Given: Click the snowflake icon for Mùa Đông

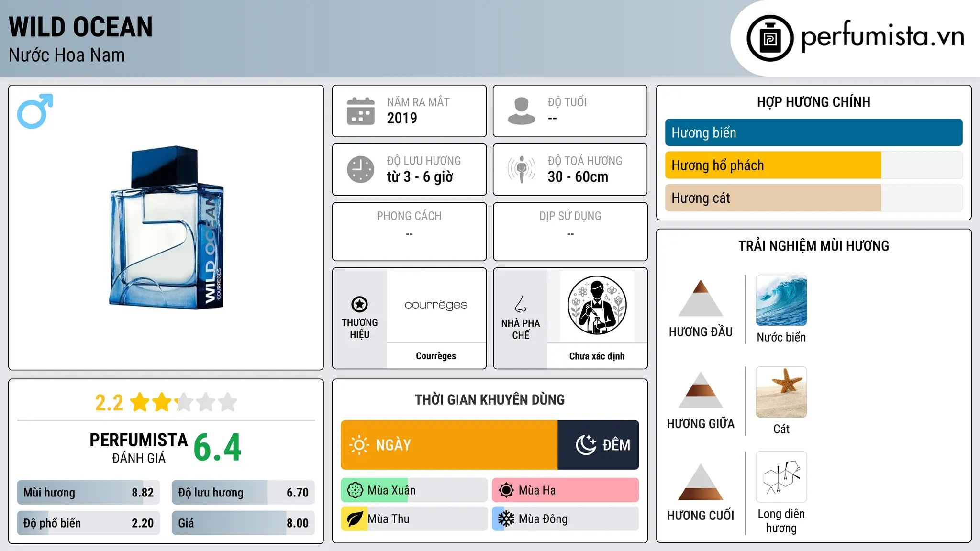Looking at the screenshot, I should (506, 519).
